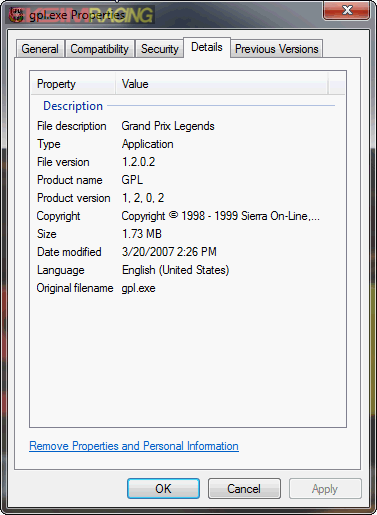Click the Value column header
Image resolution: width=377 pixels, height=515 pixels.
tap(222, 84)
